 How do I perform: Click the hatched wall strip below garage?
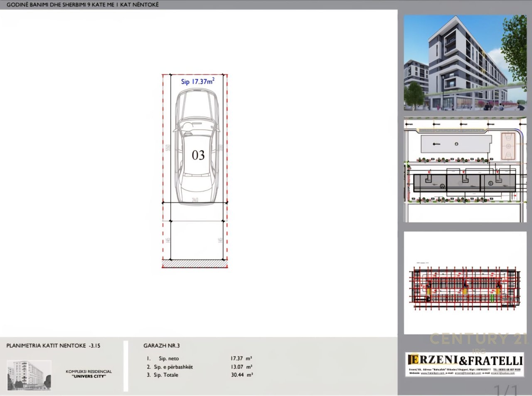point(195,263)
